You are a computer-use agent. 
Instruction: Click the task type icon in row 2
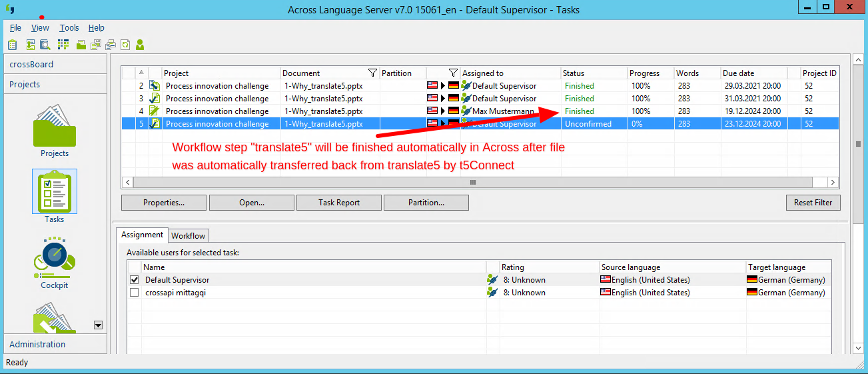[x=155, y=85]
